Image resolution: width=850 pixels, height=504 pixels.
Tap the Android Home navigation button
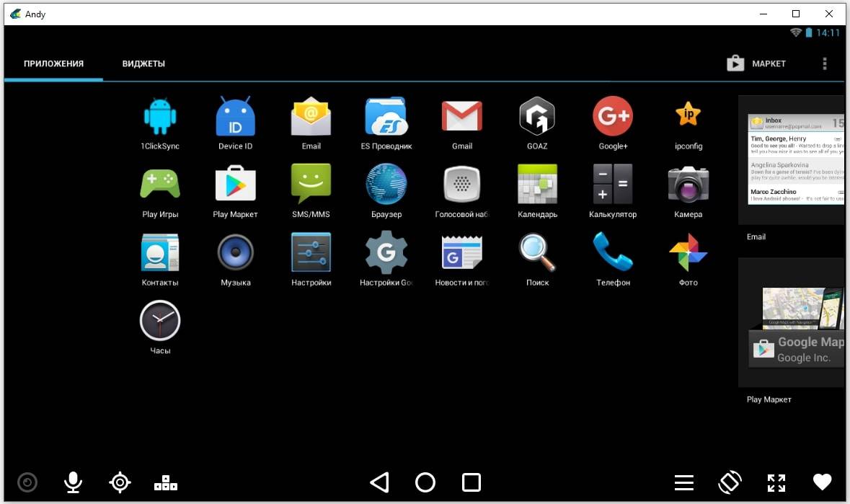[425, 482]
